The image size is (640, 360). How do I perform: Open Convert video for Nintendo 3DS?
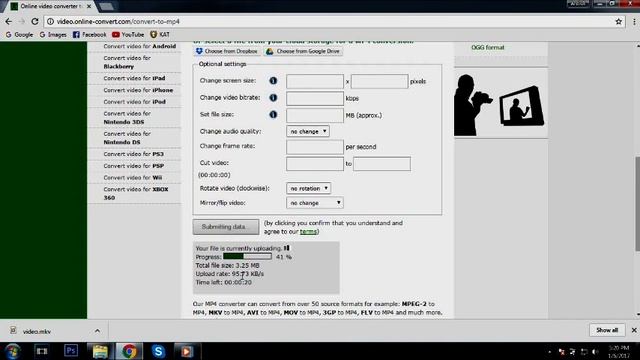point(127,118)
